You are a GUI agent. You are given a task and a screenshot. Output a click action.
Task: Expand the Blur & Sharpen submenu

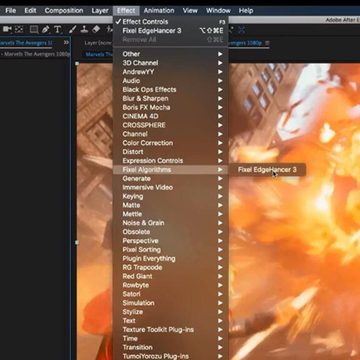tap(170, 99)
